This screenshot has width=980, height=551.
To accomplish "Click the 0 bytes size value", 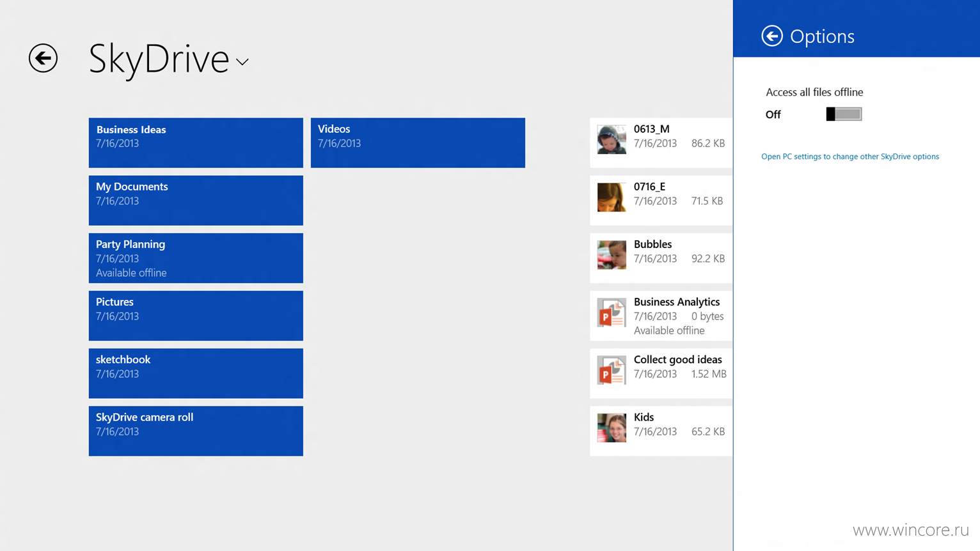I will (x=707, y=316).
